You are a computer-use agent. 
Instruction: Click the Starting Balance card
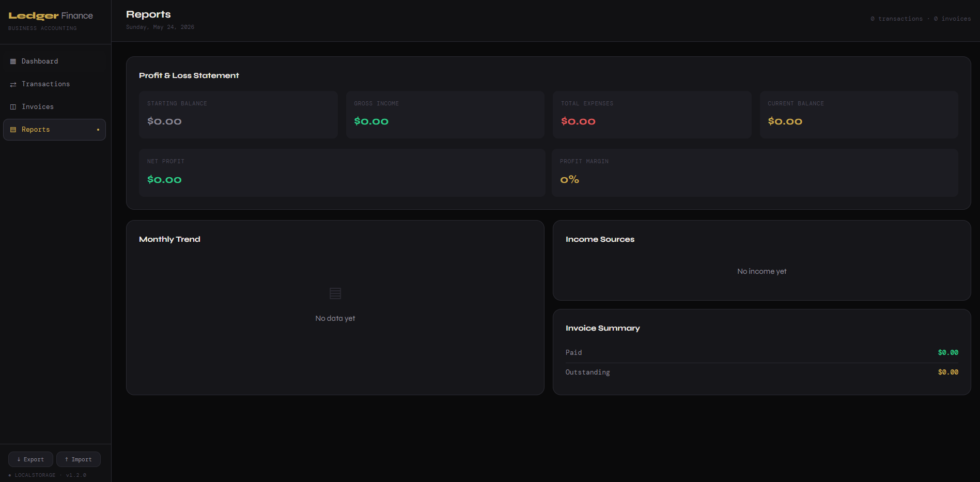click(x=238, y=115)
